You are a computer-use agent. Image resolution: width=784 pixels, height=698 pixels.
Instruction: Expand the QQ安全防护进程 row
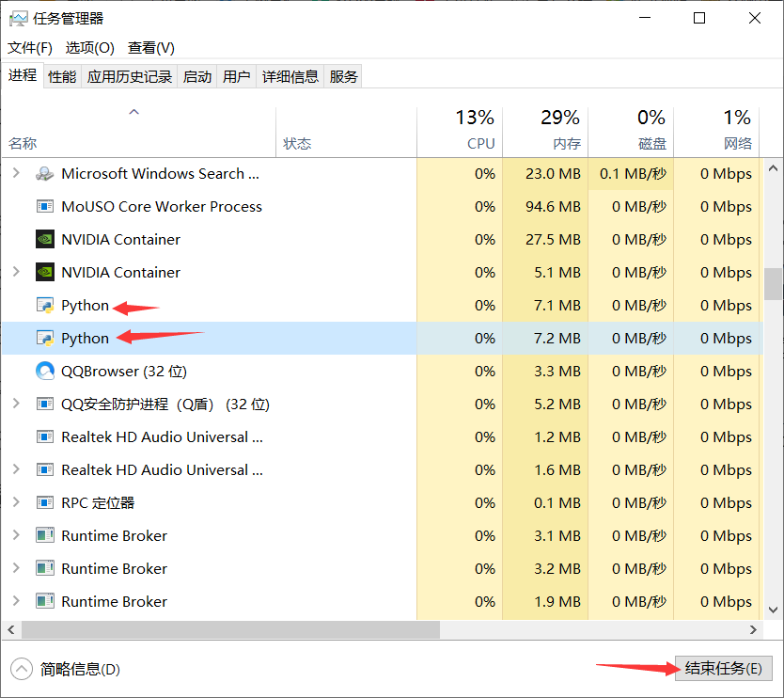(x=16, y=404)
